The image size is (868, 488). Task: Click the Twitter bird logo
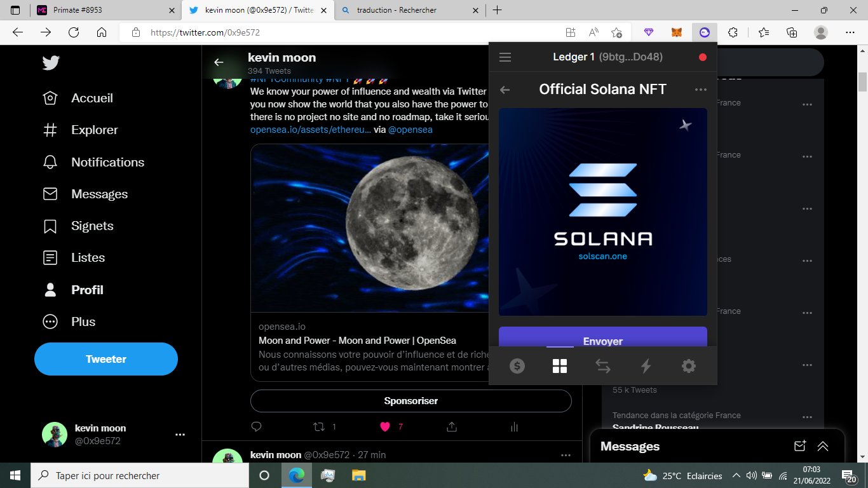click(51, 63)
